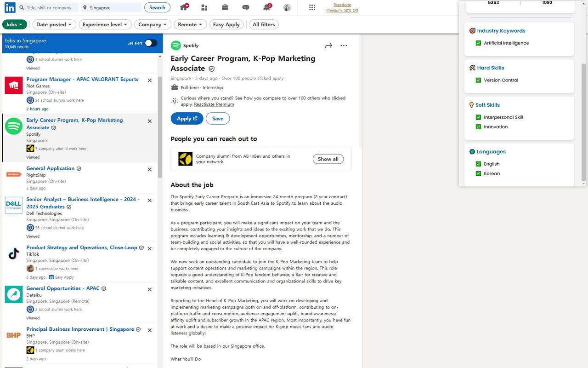Open the profile avatar menu
588x368 pixels.
[287, 7]
